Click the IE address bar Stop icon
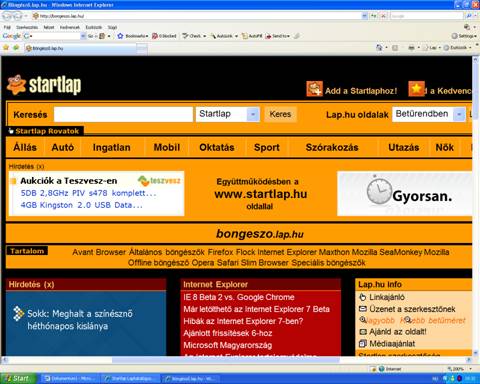This screenshot has width=480, height=384. 384,16
